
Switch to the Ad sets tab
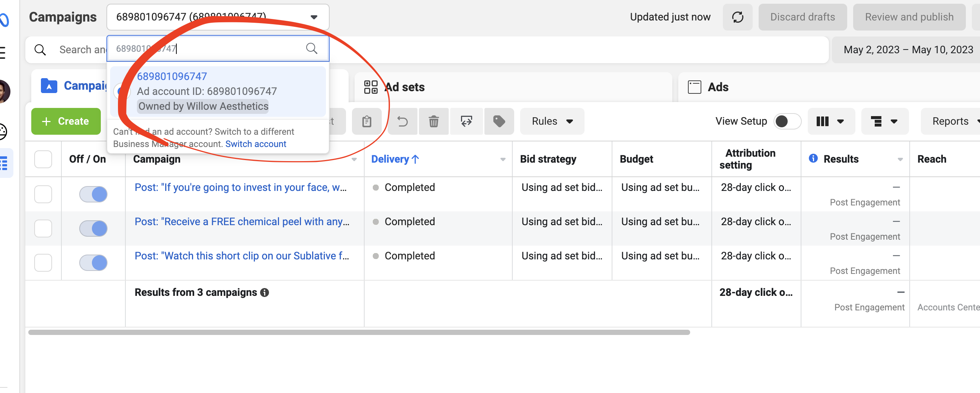(405, 87)
